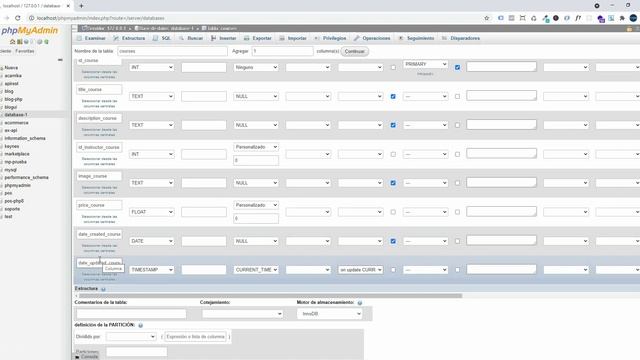Open 'on update CURRENT_TIMESTAMP' attributes dropdown
The height and width of the screenshot is (360, 640).
coord(360,270)
